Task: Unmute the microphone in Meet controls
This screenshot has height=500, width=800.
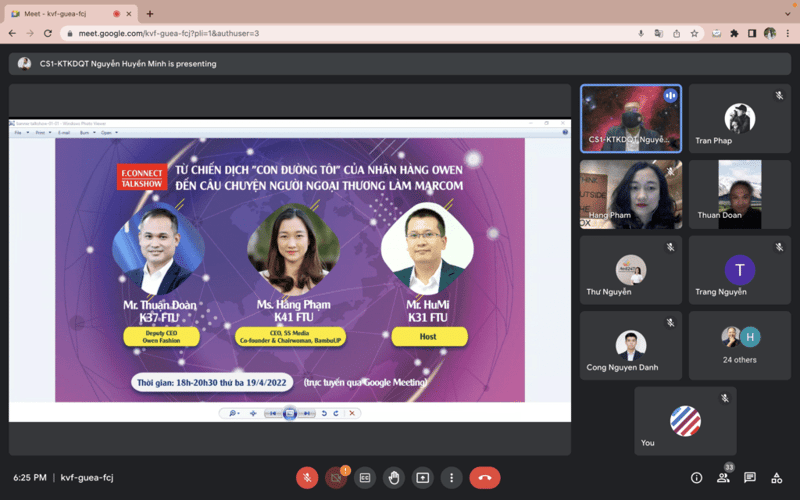Action: click(x=307, y=478)
